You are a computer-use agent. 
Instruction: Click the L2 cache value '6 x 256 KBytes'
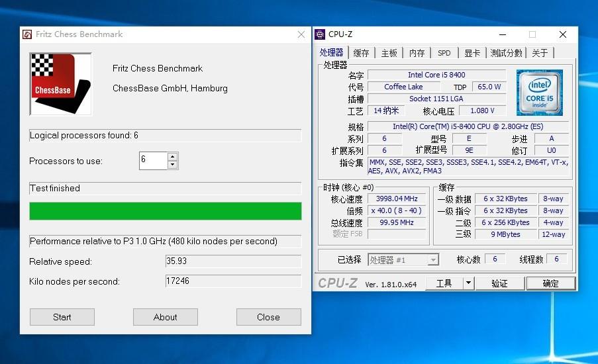[x=506, y=222]
